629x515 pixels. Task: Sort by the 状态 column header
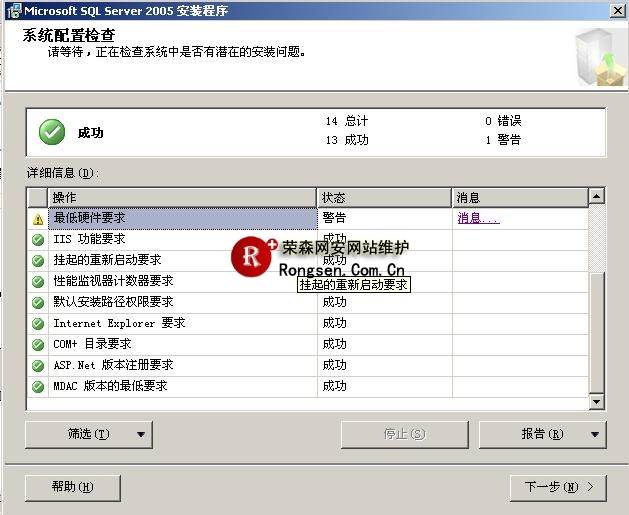pos(384,197)
